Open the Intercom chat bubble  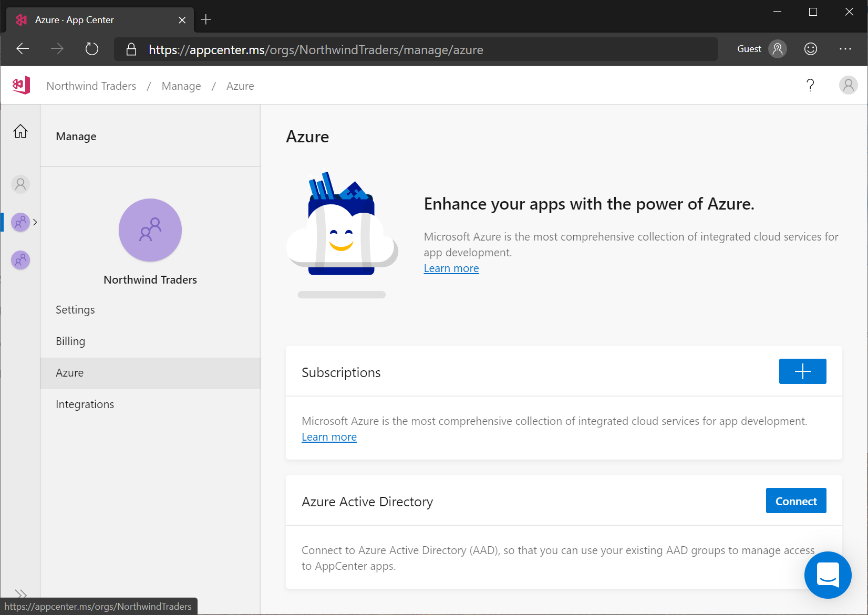point(828,575)
